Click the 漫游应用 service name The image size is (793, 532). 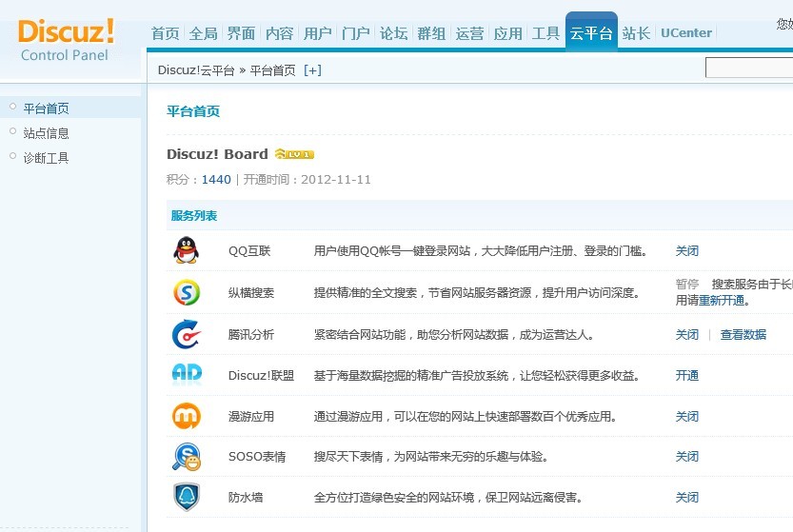click(251, 416)
